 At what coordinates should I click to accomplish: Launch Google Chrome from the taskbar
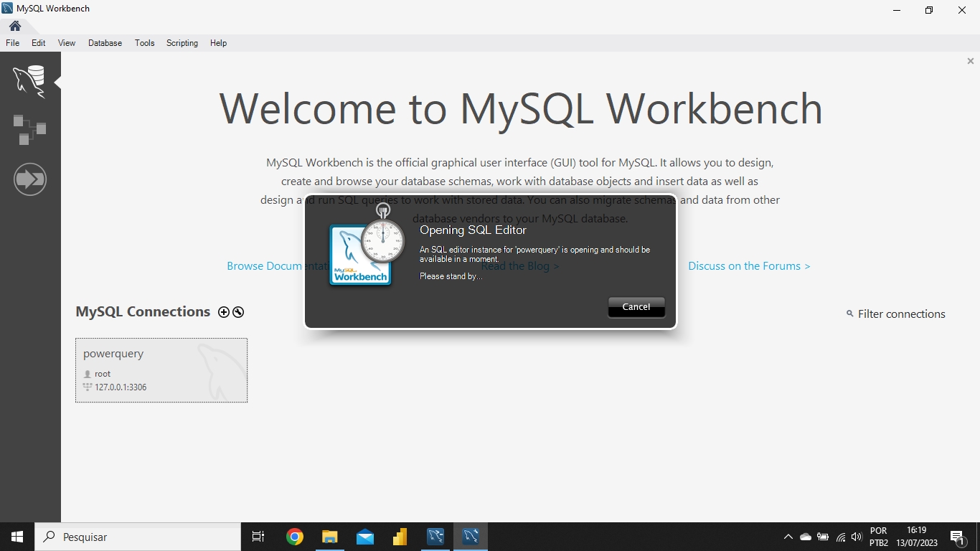(x=295, y=537)
